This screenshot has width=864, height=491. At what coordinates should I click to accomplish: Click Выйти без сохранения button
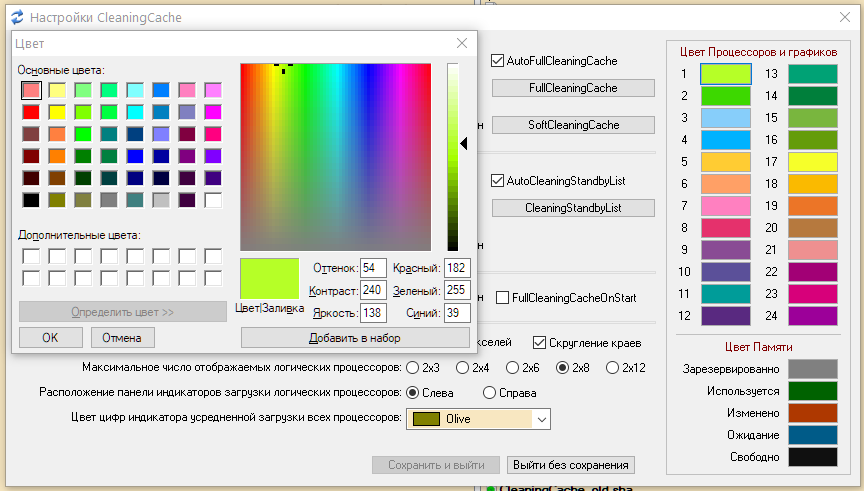click(571, 465)
